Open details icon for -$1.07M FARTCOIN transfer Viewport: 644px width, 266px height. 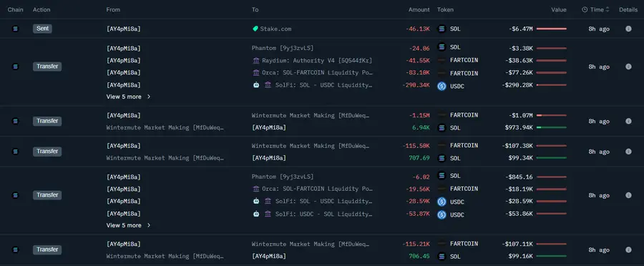tap(628, 121)
